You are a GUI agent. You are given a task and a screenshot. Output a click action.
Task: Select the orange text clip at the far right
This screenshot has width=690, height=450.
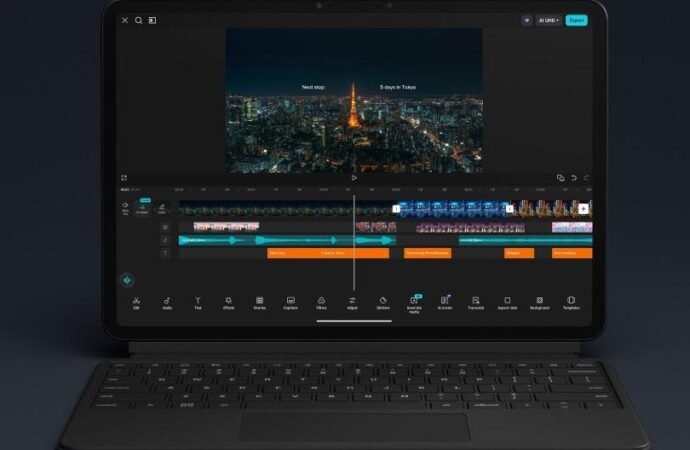(572, 253)
